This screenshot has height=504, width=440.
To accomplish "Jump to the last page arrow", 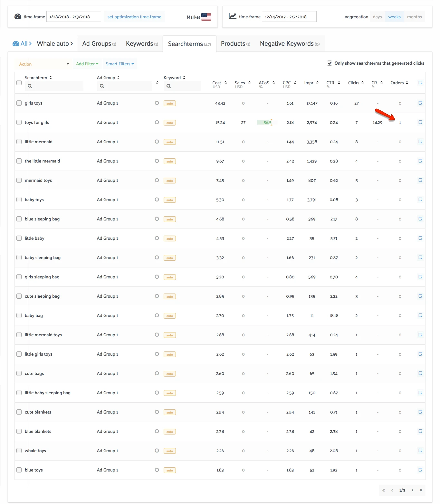I will 421,490.
